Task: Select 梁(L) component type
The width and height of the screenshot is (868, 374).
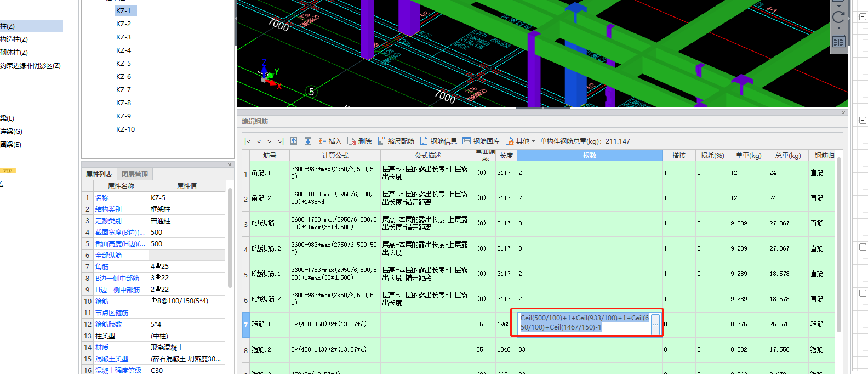Action: coord(7,118)
